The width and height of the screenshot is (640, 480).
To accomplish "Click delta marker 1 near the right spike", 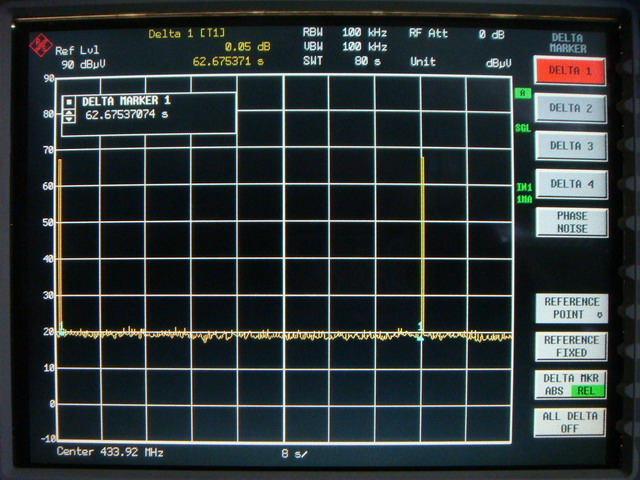I will pos(420,332).
